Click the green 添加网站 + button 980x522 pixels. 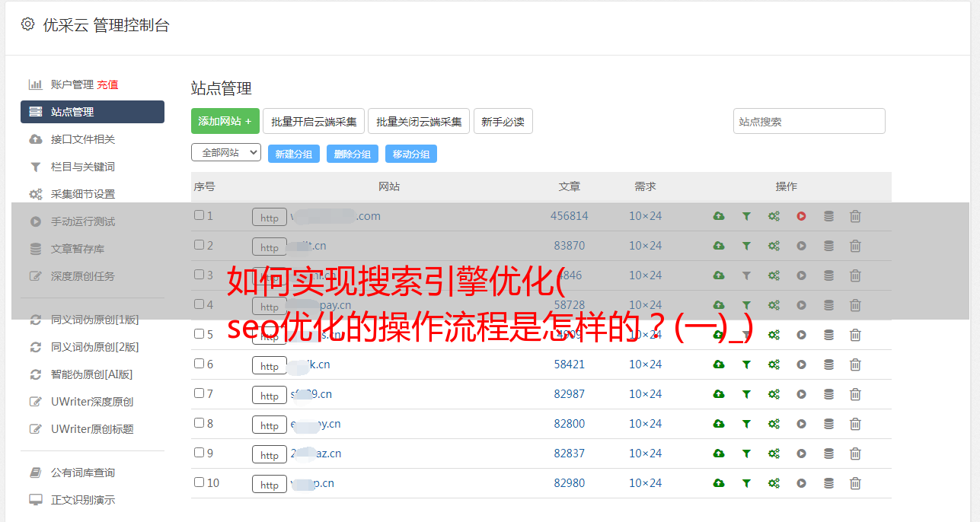[225, 121]
